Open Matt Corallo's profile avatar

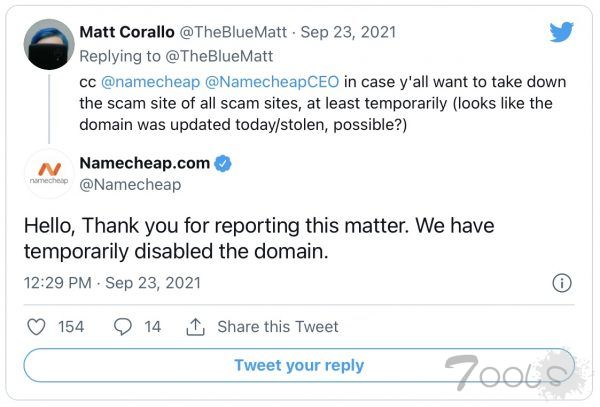tap(49, 44)
